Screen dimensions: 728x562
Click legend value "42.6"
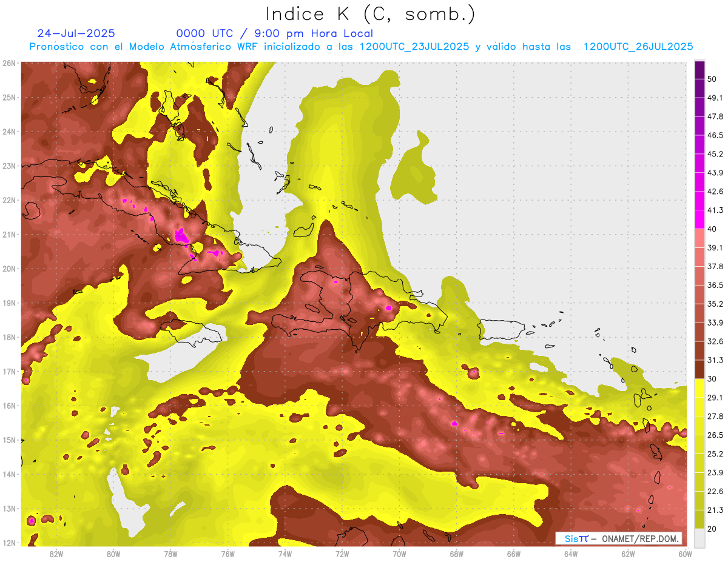715,192
